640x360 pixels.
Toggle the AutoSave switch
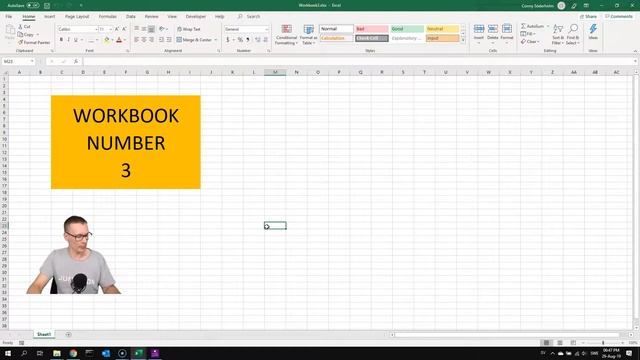click(x=33, y=6)
